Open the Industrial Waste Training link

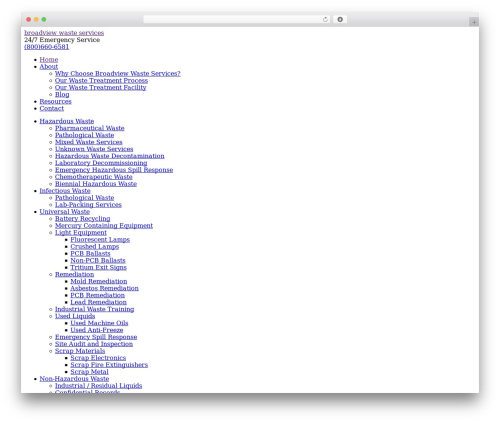[x=95, y=310]
